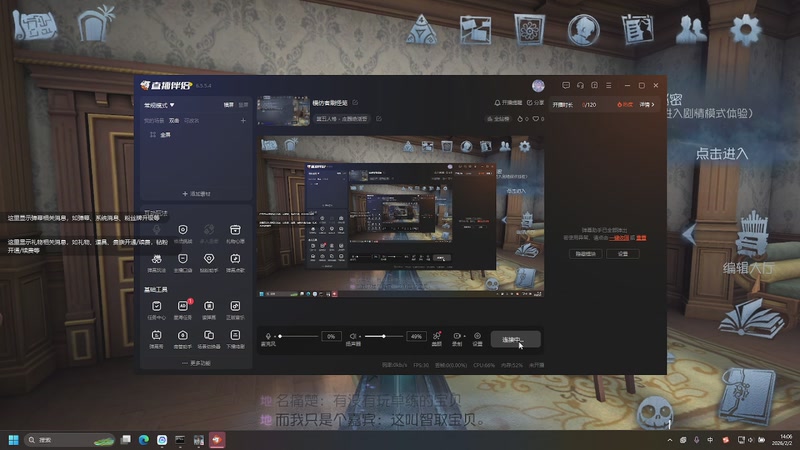Click the 分享 share button
800x450 pixels.
pyautogui.click(x=535, y=103)
